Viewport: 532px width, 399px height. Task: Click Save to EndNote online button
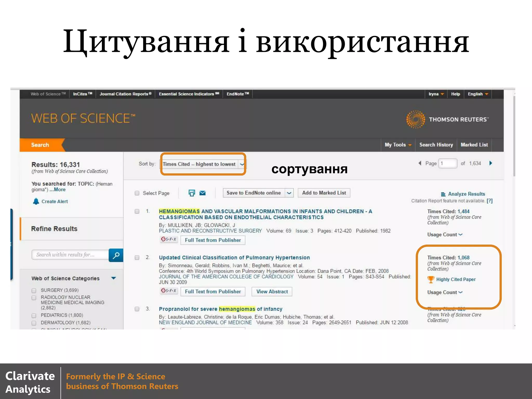[x=254, y=193]
